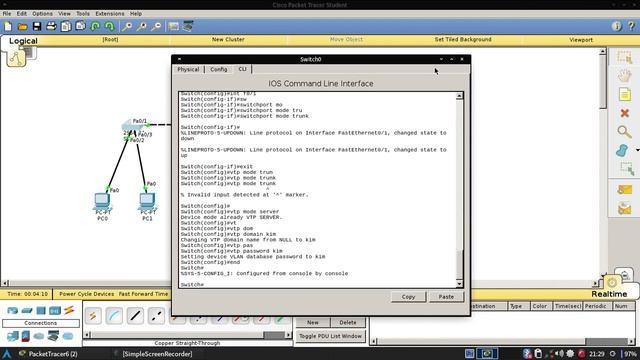Click the Switch0 device on the workspace
This screenshot has height=360, width=640.
coord(132,126)
